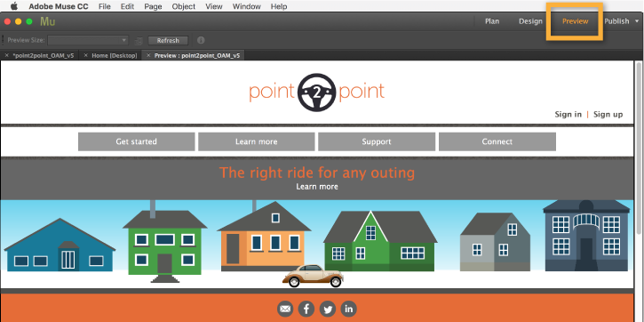Open the Apple menu
This screenshot has height=322, width=644.
tap(14, 6)
